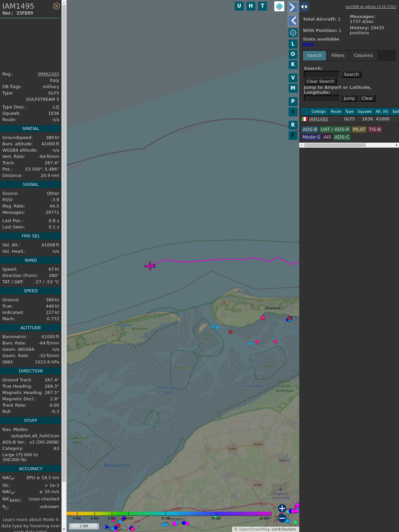Expand sidebar with right chevron arrow
The height and width of the screenshot is (532, 399).
pos(293,7)
